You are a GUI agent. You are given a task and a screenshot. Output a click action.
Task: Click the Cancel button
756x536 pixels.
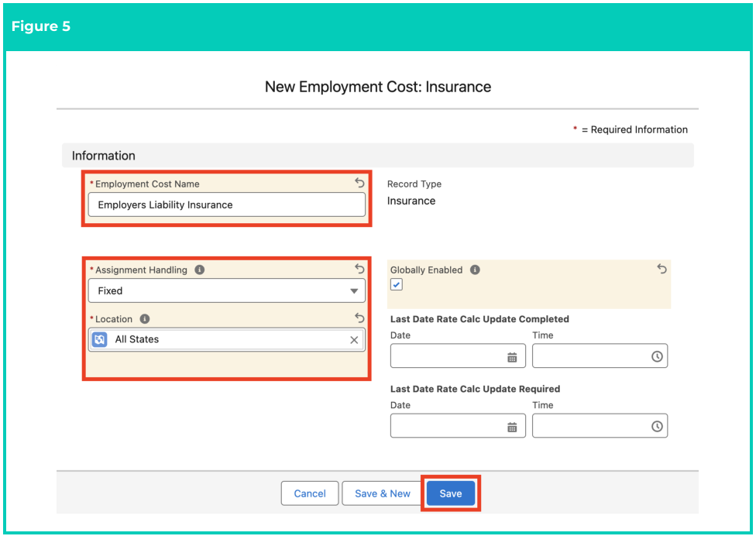(x=310, y=493)
